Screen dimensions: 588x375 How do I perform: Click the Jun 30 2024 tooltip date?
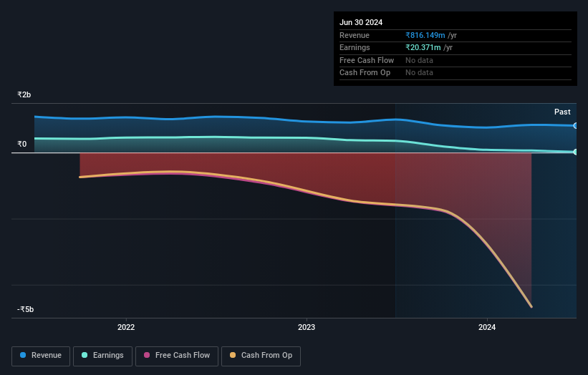click(361, 22)
